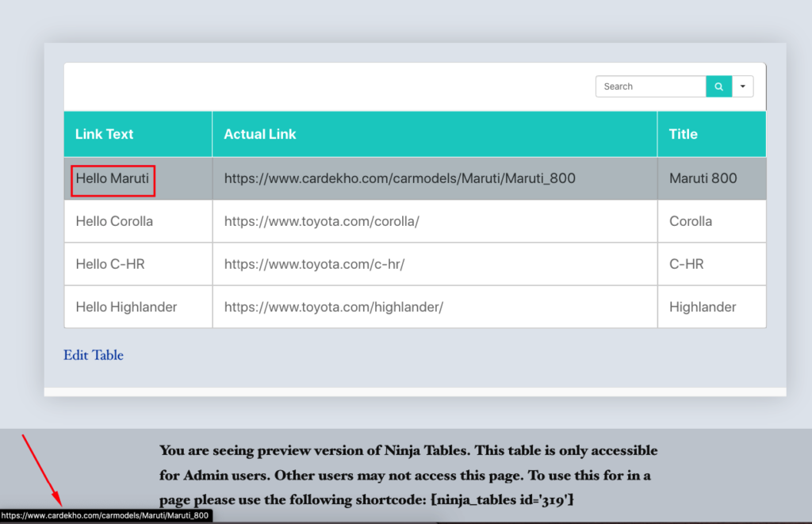Sort by the Link Text column header
This screenshot has height=524, width=812.
(x=105, y=134)
